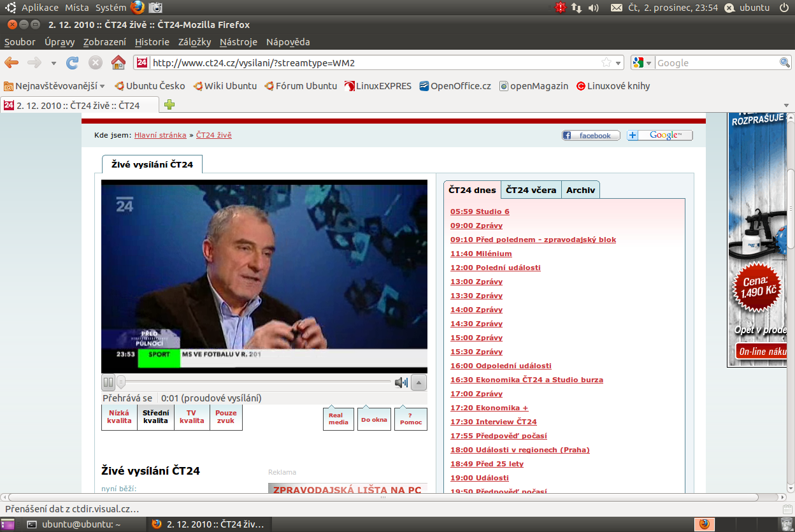Viewport: 795px width, 532px height.
Task: Open the mail envelope messaging indicator
Action: pyautogui.click(x=616, y=8)
